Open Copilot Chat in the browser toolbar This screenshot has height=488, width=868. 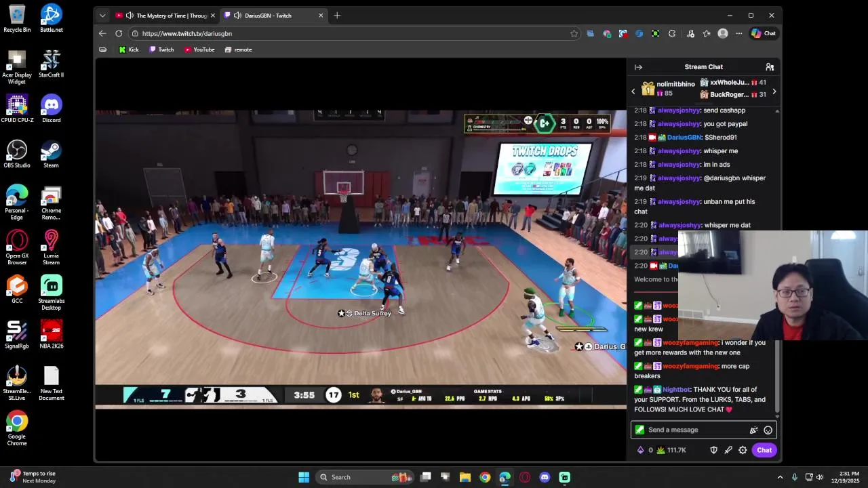(x=764, y=33)
